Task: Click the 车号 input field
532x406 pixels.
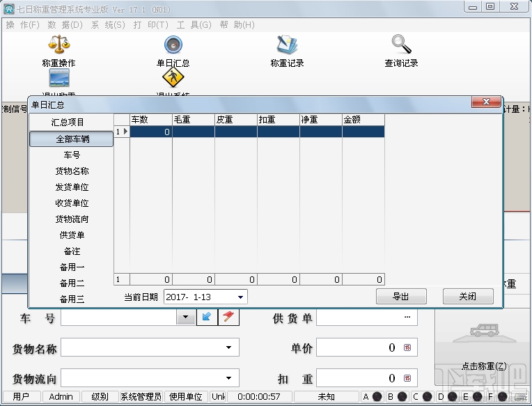Action: (x=119, y=317)
